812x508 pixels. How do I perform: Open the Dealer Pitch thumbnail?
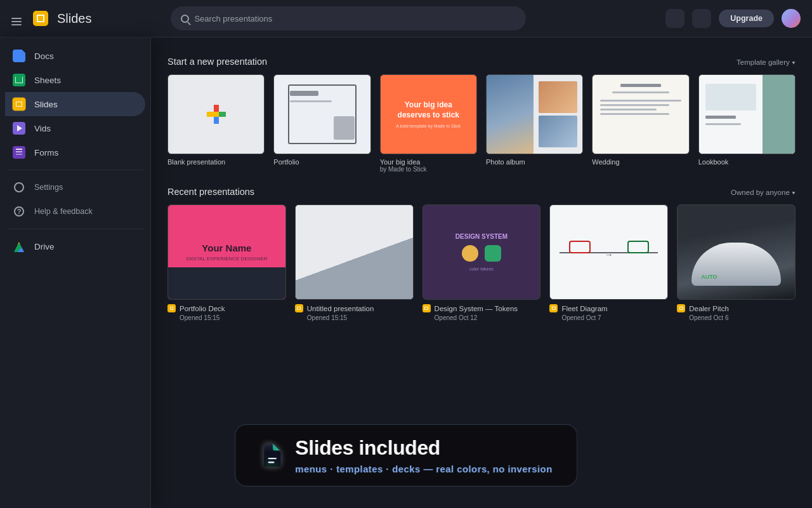click(736, 252)
